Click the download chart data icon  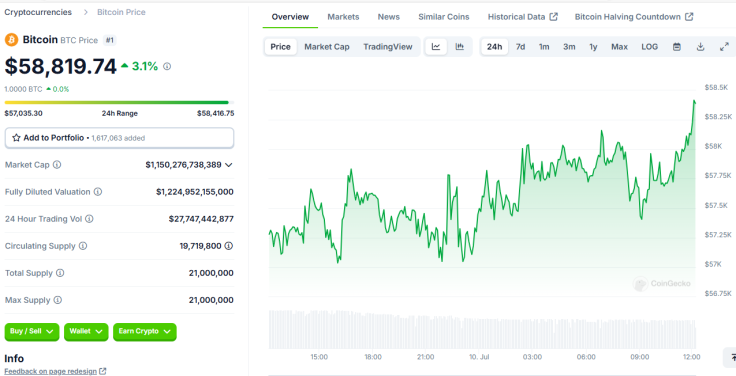click(x=700, y=47)
